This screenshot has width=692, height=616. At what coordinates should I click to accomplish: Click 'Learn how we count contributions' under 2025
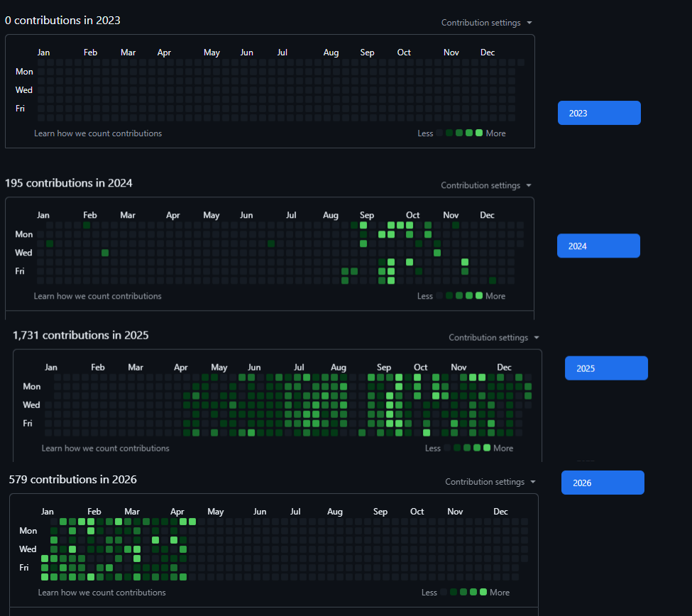pos(105,448)
